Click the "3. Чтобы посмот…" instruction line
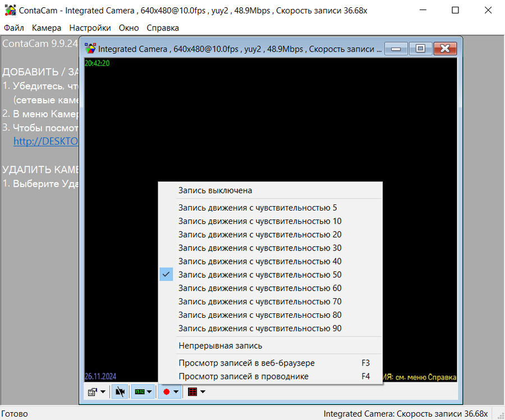 (40, 127)
